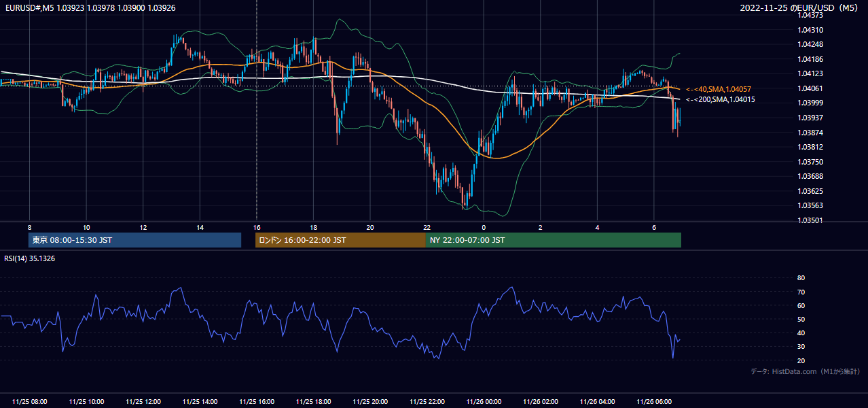Image resolution: width=868 pixels, height=408 pixels.
Task: Click the 1.04123 price axis label
Action: [810, 73]
